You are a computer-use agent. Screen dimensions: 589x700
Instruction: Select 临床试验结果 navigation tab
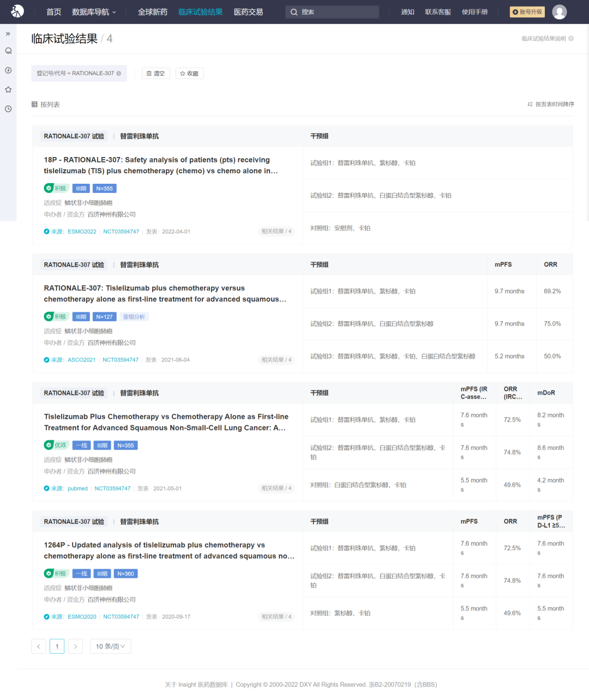200,12
